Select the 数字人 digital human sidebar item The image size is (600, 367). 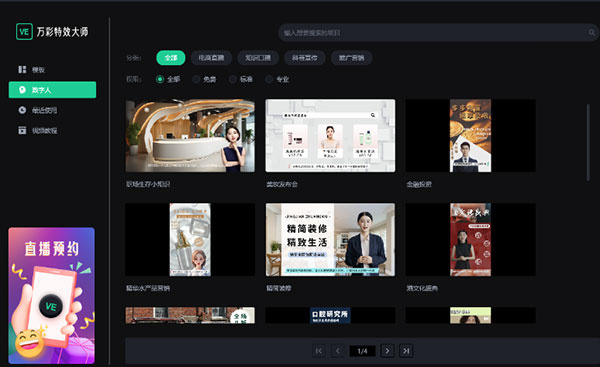coord(52,90)
